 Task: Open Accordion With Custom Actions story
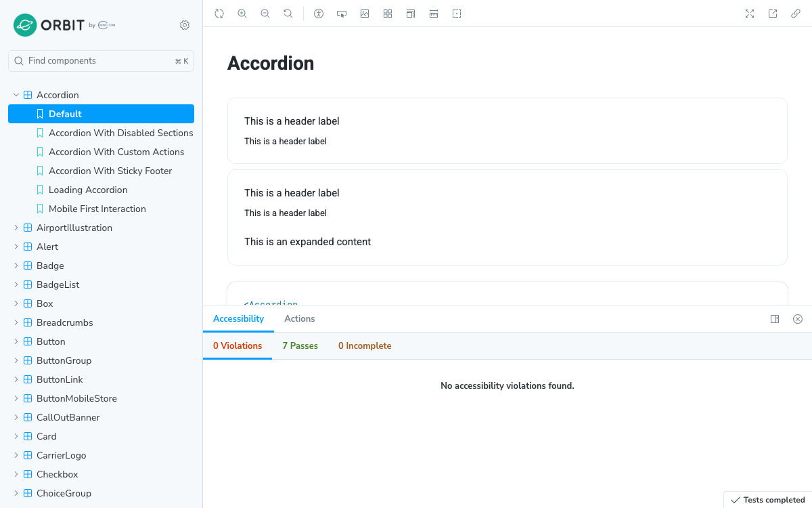point(101,152)
